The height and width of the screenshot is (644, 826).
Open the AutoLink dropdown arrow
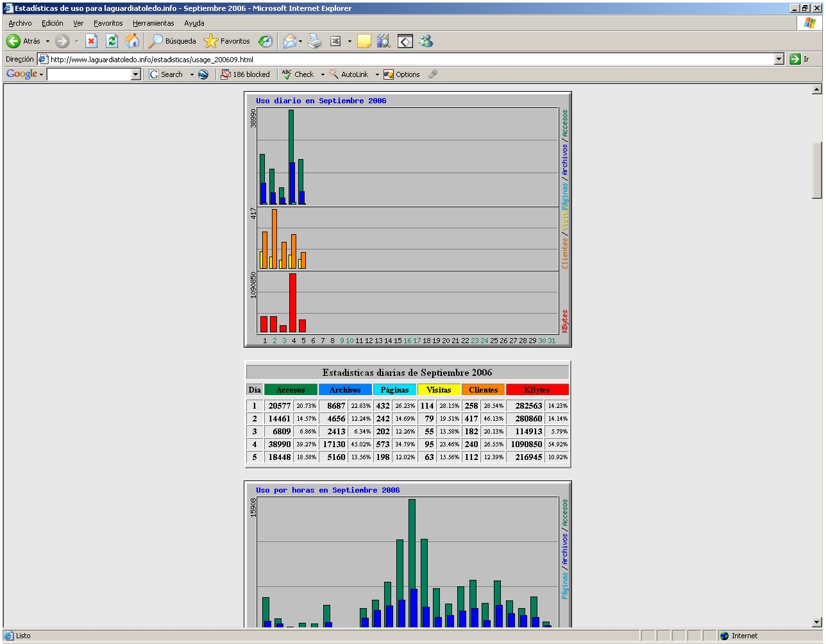377,75
